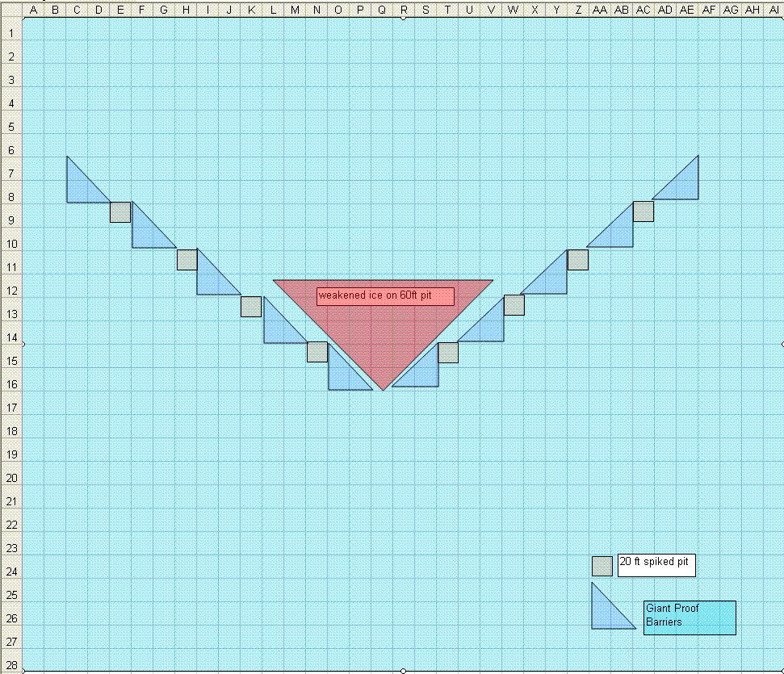Select the gray spiked pit square in column T
Image resolution: width=784 pixels, height=674 pixels.
click(448, 353)
